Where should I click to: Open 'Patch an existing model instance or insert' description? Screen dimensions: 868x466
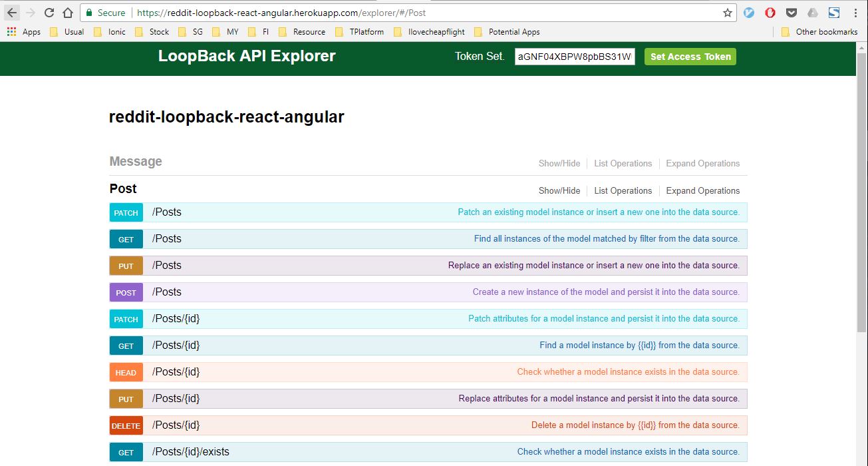(x=599, y=212)
